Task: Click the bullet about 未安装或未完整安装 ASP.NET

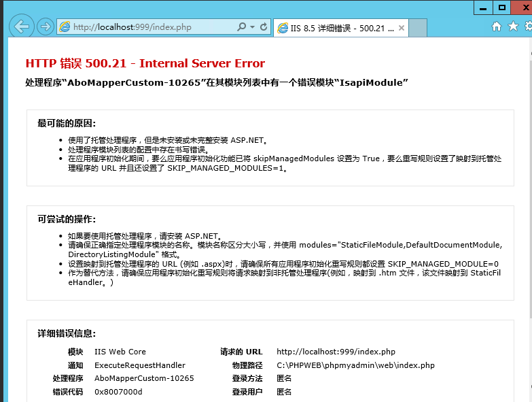Action: [168, 140]
